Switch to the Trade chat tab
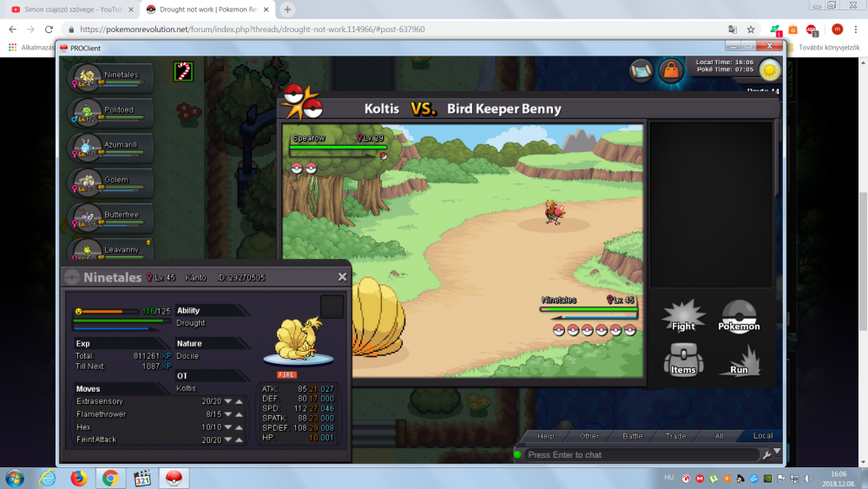Viewport: 868px width, 489px height. [x=675, y=436]
